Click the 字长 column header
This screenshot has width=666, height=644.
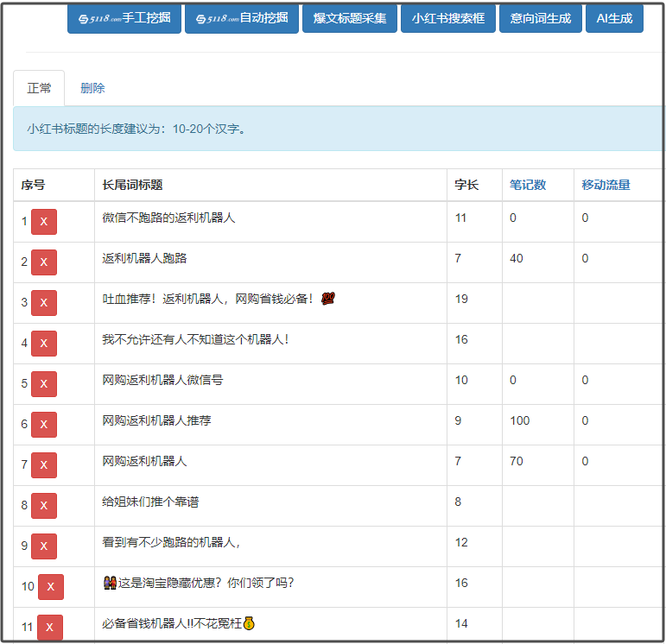[x=466, y=185]
